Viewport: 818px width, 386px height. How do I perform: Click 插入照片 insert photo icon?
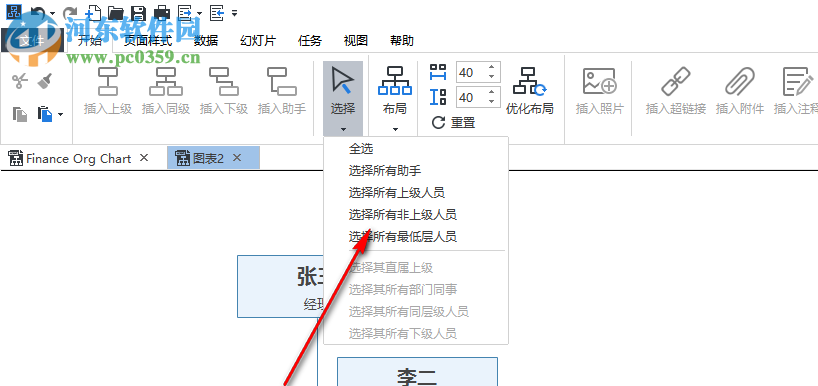599,81
